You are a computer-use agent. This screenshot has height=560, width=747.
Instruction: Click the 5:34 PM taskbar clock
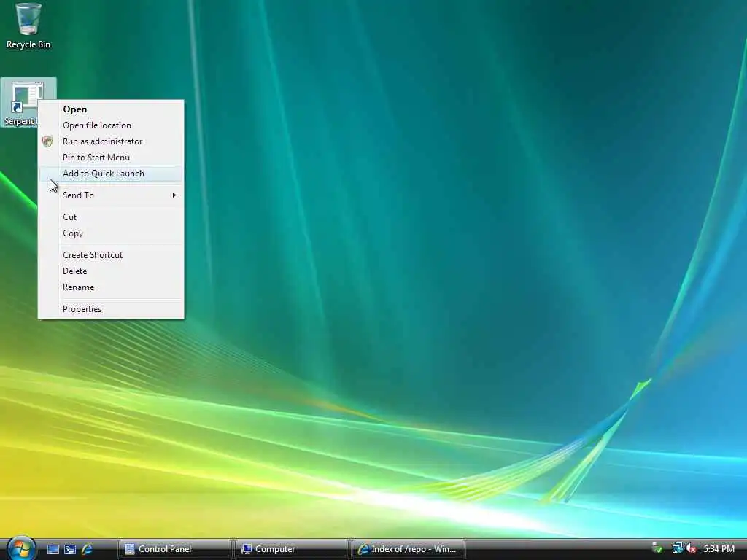point(719,549)
